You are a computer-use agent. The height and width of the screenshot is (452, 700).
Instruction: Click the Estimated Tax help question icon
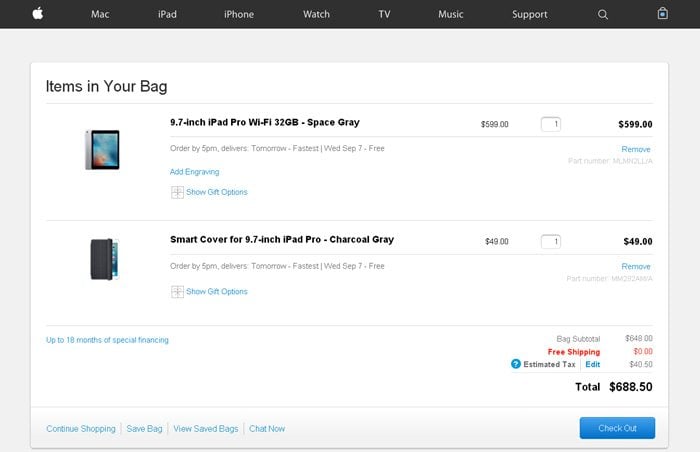click(x=516, y=365)
